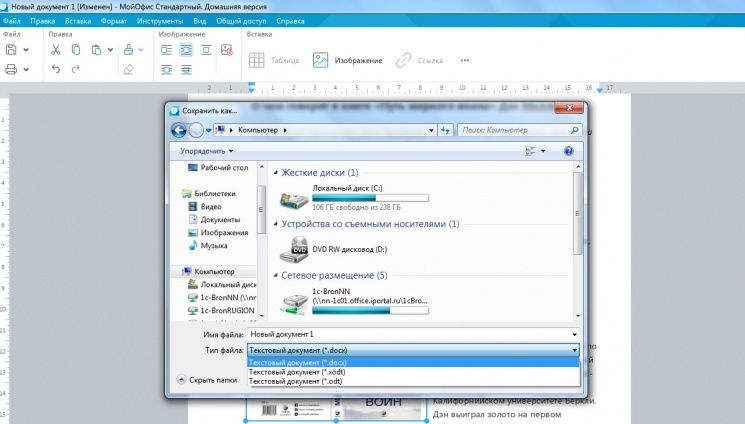
Task: Click the Copy icon
Action: [76, 49]
